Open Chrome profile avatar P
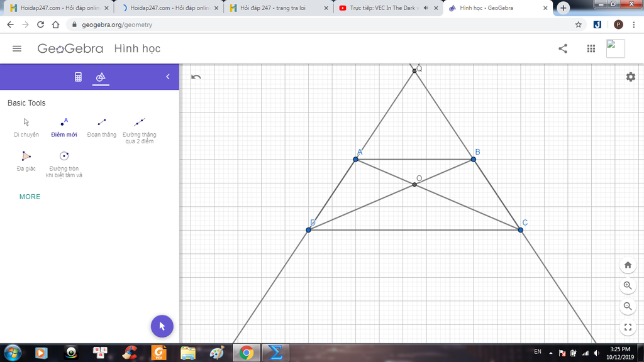This screenshot has width=644, height=362. [618, 25]
